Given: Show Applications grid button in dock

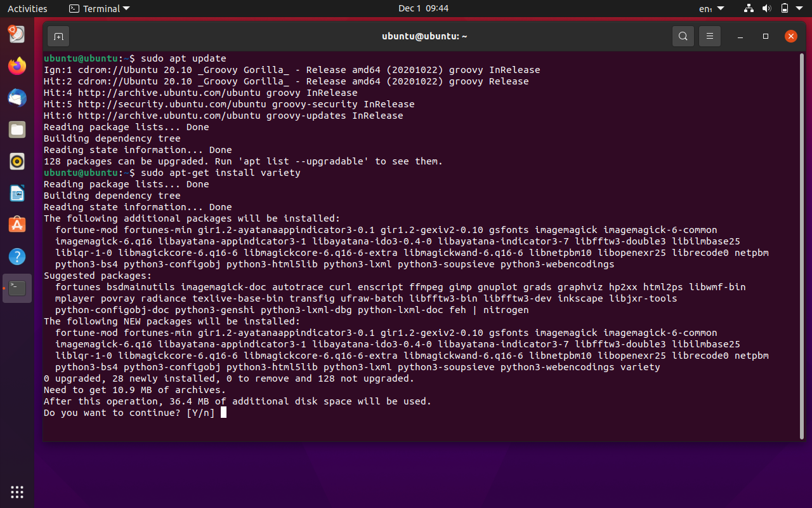Looking at the screenshot, I should point(17,491).
